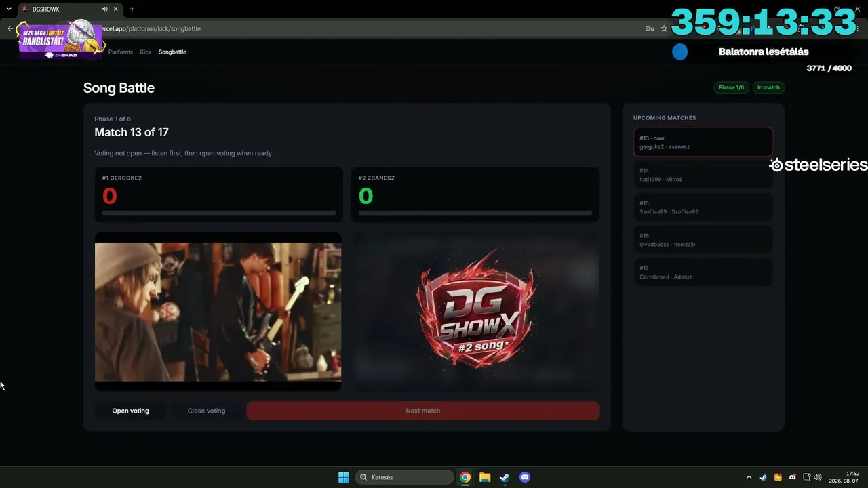Go to Platforms breadcrumb

[121, 52]
